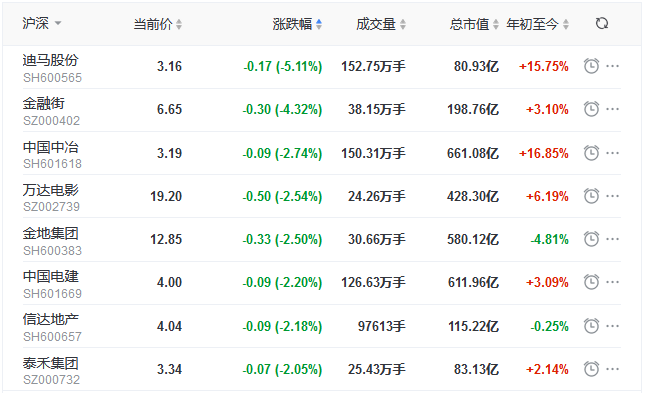Image resolution: width=645 pixels, height=393 pixels.
Task: Open more options for 金地集团
Action: click(x=613, y=239)
